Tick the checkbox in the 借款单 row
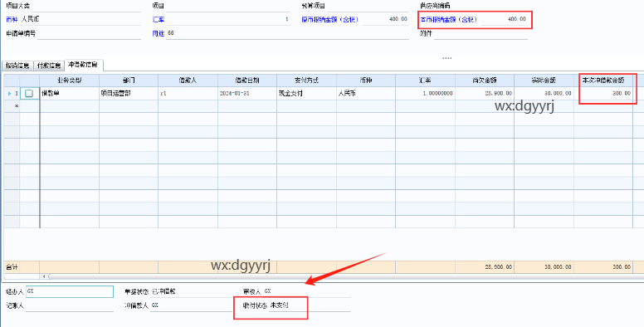The width and height of the screenshot is (644, 327). [29, 93]
